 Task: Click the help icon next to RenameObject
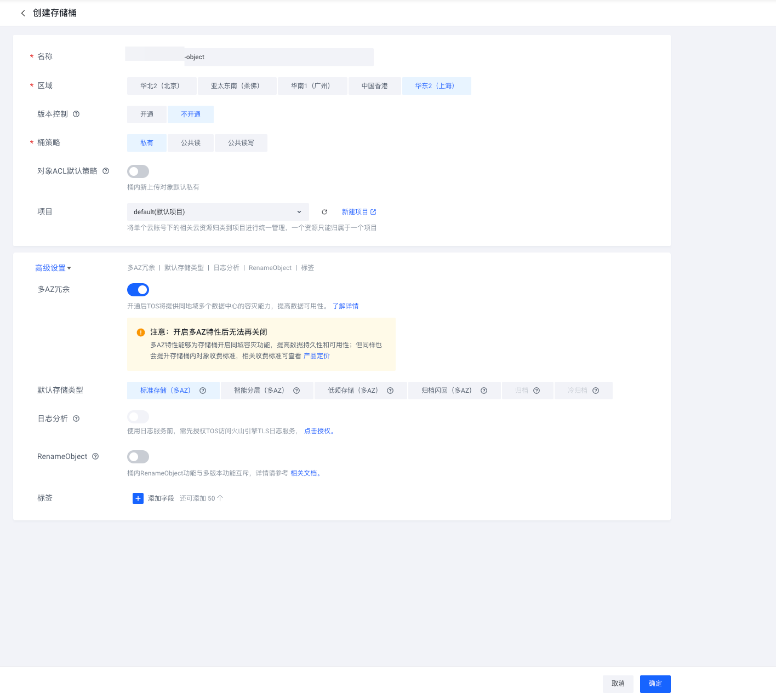pos(95,456)
